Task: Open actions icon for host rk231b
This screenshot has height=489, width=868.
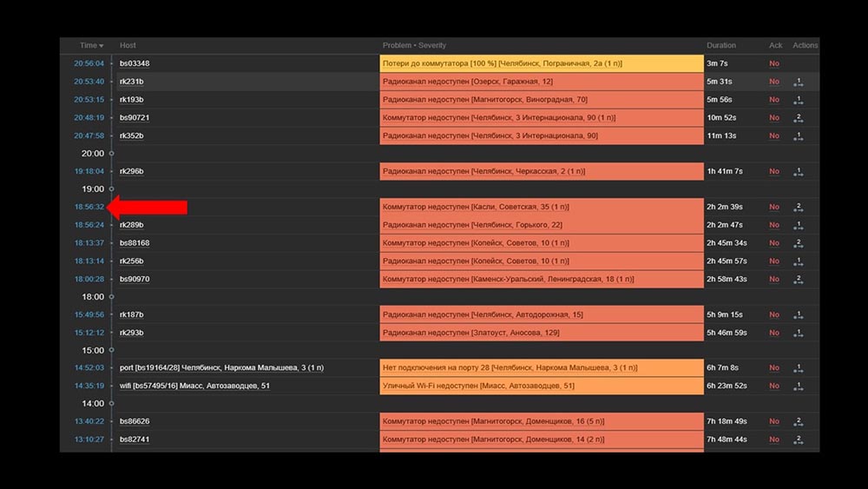Action: point(798,82)
